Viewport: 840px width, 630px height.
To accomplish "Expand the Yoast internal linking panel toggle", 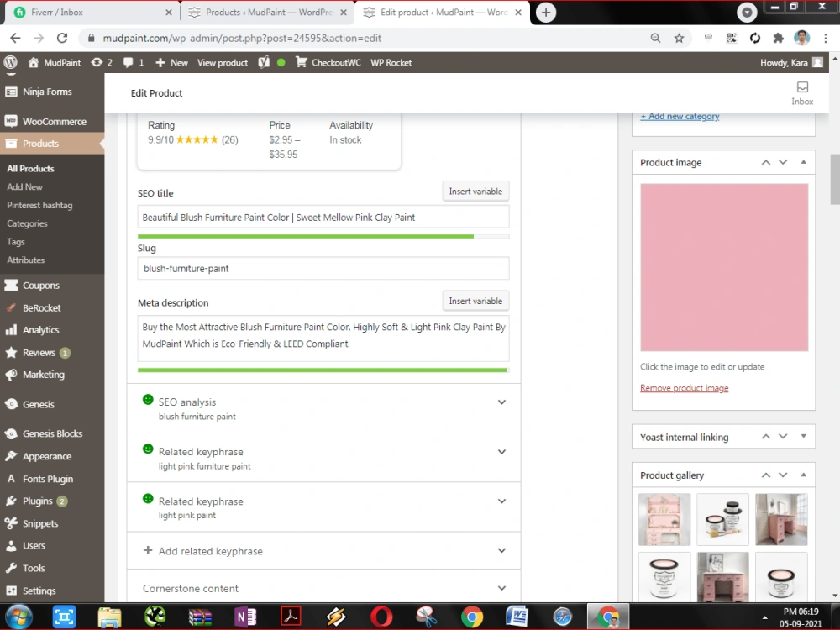I will [804, 436].
